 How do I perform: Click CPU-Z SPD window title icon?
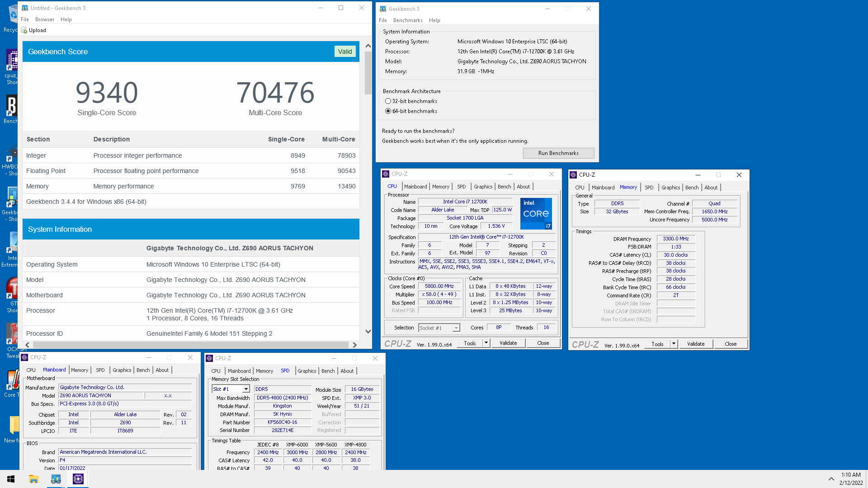pyautogui.click(x=209, y=358)
